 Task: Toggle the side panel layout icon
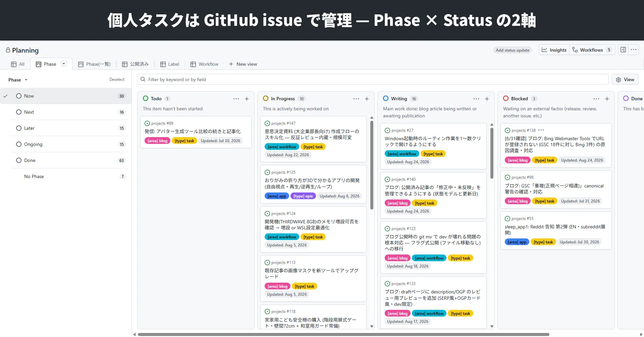click(623, 50)
